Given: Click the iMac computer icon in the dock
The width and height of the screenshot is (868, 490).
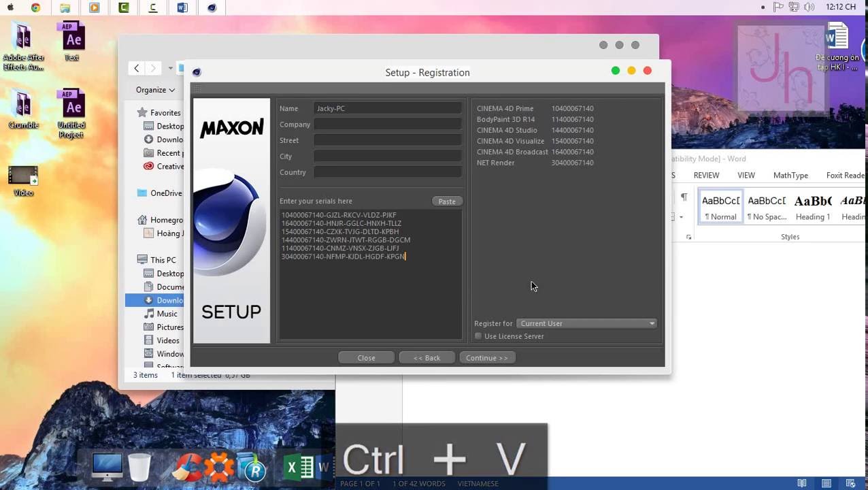Looking at the screenshot, I should point(107,467).
